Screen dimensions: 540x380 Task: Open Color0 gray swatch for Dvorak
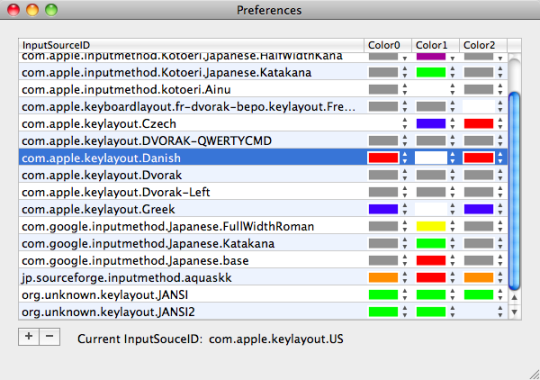(383, 175)
